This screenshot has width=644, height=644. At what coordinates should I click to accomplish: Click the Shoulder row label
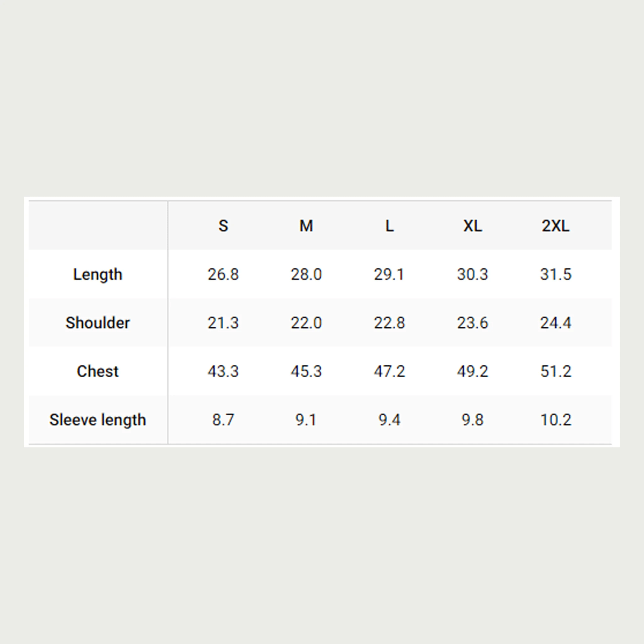coord(98,323)
